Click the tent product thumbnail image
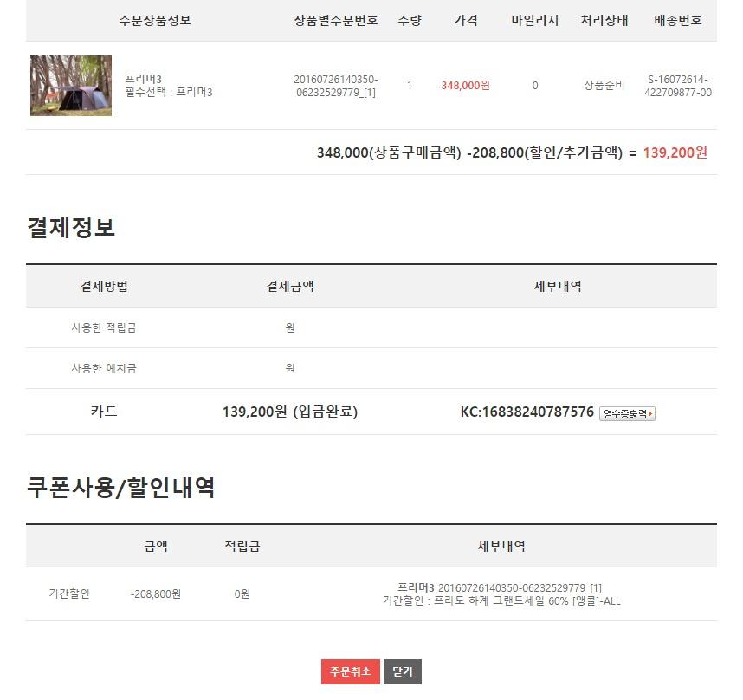 [x=71, y=85]
